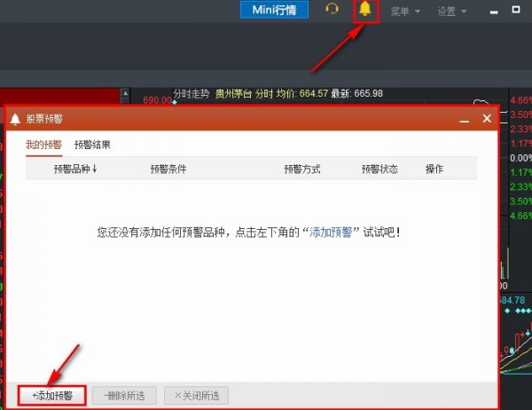This screenshot has height=410, width=532.
Task: Sort by 预警品种 column header
Action: tap(74, 169)
